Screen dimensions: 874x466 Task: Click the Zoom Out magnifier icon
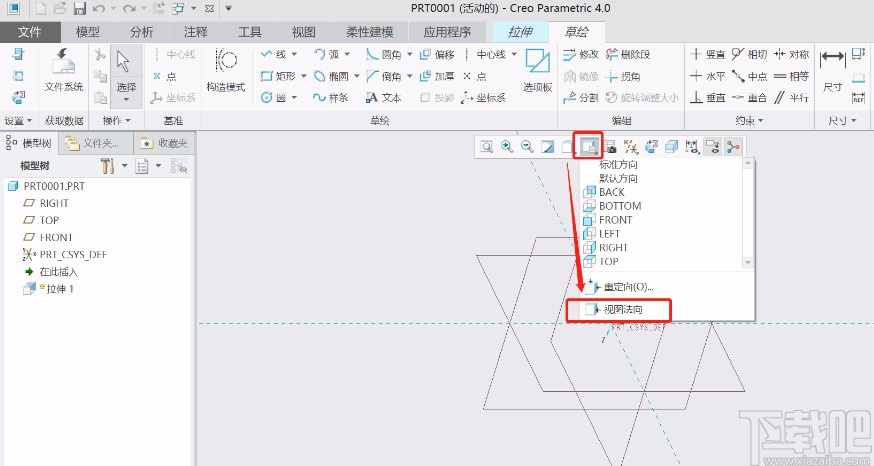527,147
